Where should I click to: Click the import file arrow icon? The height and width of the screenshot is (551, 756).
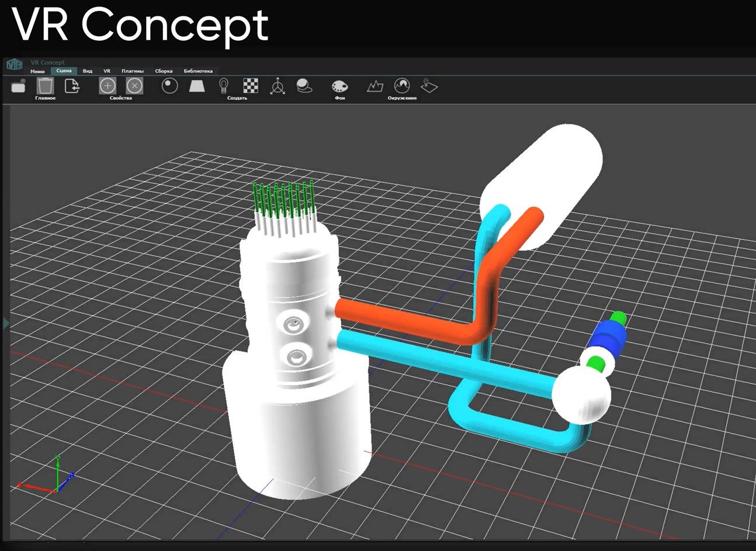72,86
